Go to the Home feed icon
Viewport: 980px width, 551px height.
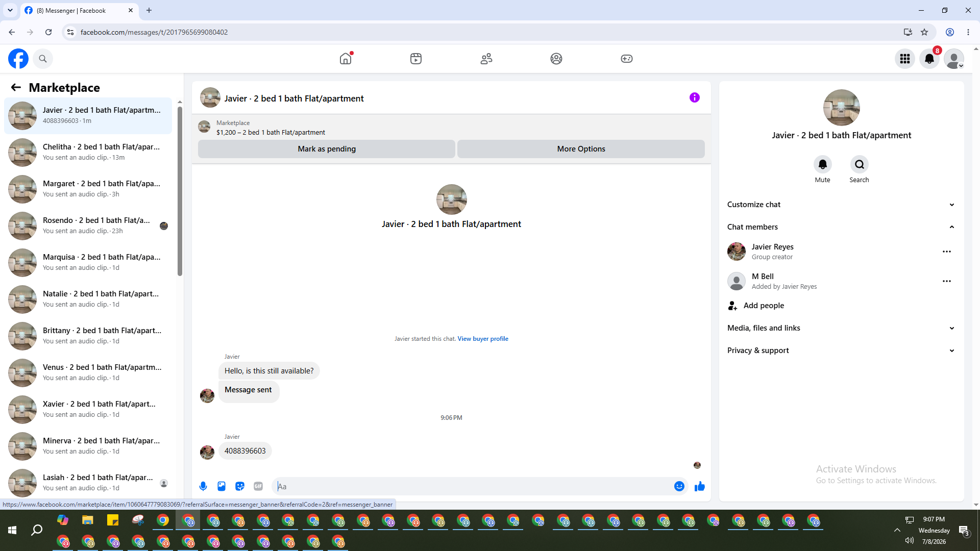(346, 59)
